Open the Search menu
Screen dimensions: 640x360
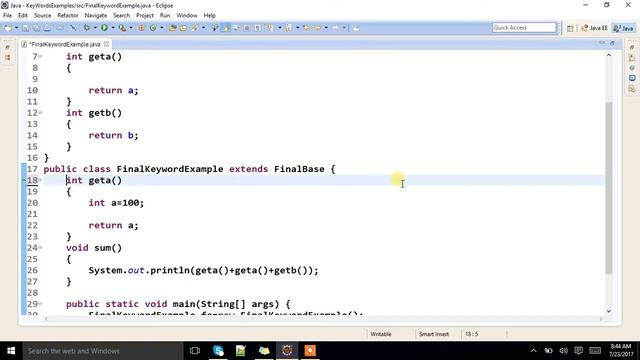click(x=121, y=15)
